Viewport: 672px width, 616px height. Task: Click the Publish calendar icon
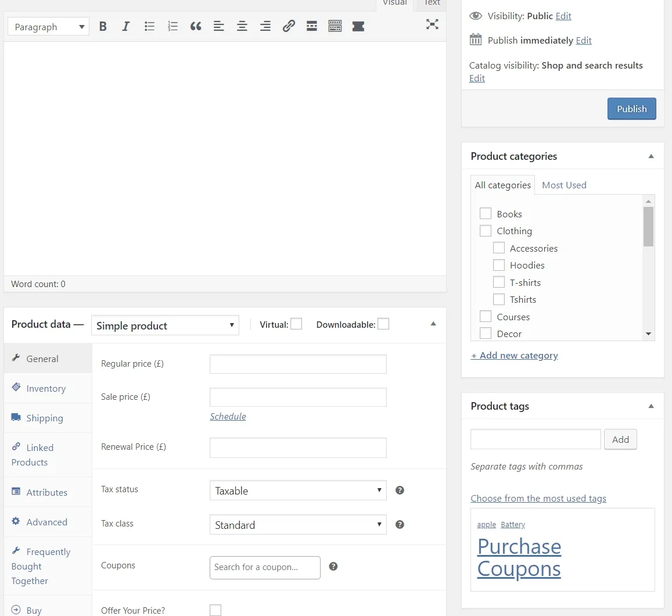tap(476, 40)
